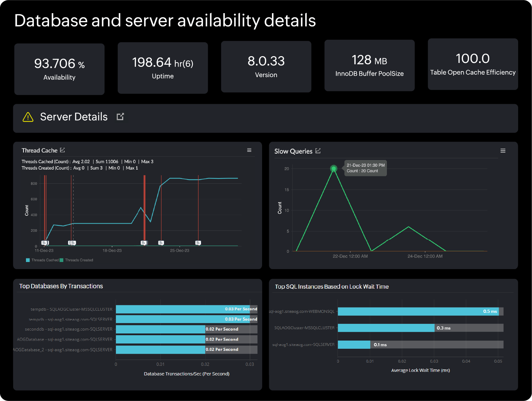
Task: Click the leftmost annotation marker in Thread Cache chart
Action: pyautogui.click(x=44, y=243)
